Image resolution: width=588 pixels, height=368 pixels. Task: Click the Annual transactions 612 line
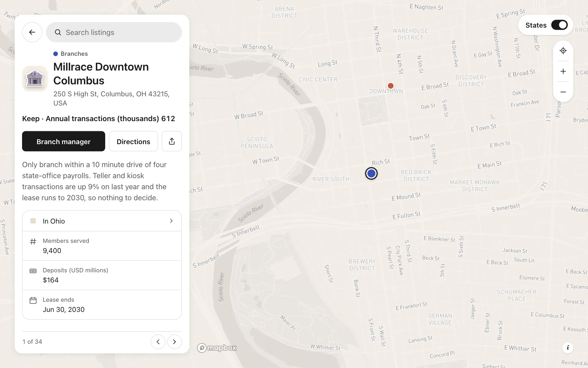99,119
